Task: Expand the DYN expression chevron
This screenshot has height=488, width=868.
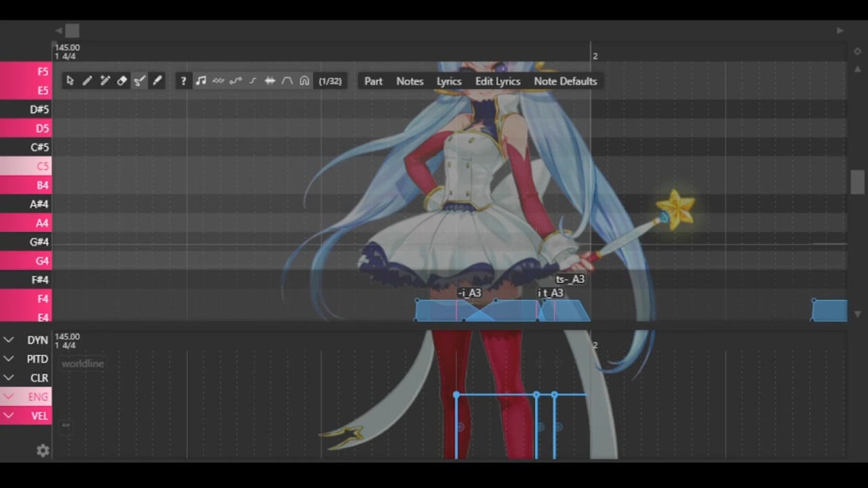Action: coord(9,340)
